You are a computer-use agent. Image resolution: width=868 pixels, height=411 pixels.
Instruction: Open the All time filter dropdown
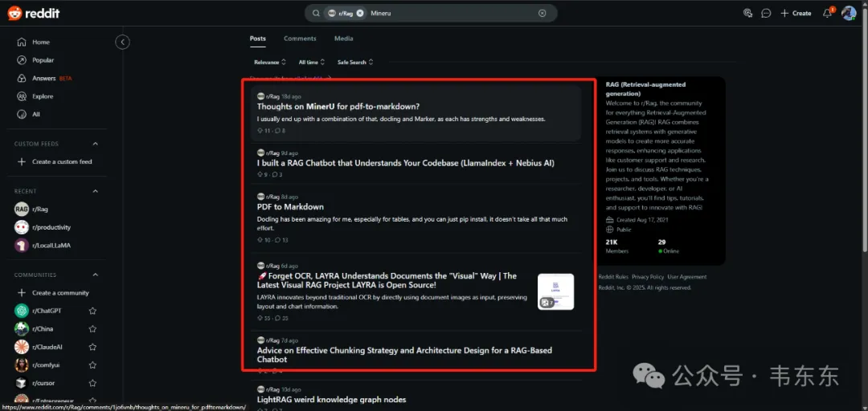point(312,62)
